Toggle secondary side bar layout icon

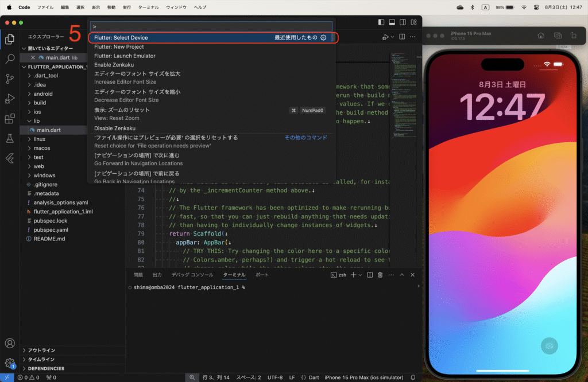pyautogui.click(x=403, y=22)
